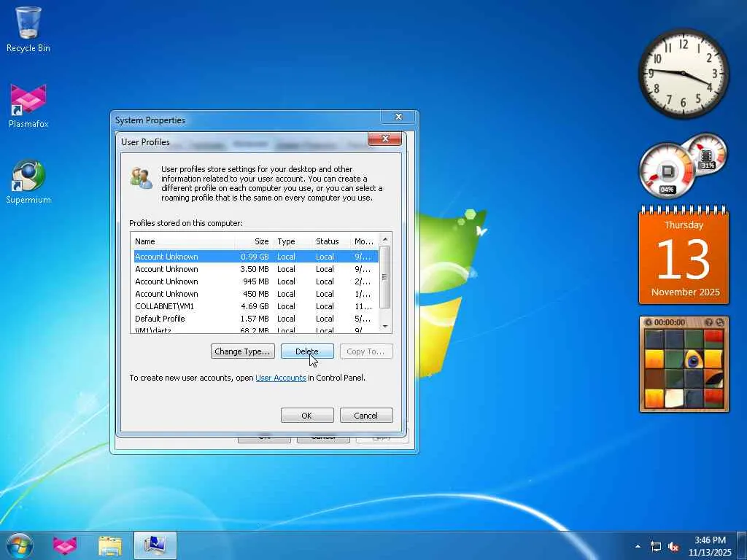The image size is (747, 560).
Task: Click the Delete button
Action: pos(307,351)
